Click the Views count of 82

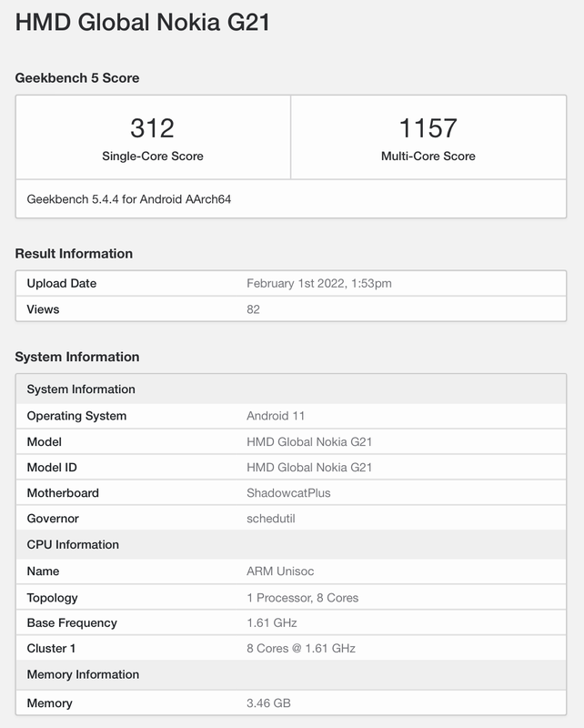[253, 309]
